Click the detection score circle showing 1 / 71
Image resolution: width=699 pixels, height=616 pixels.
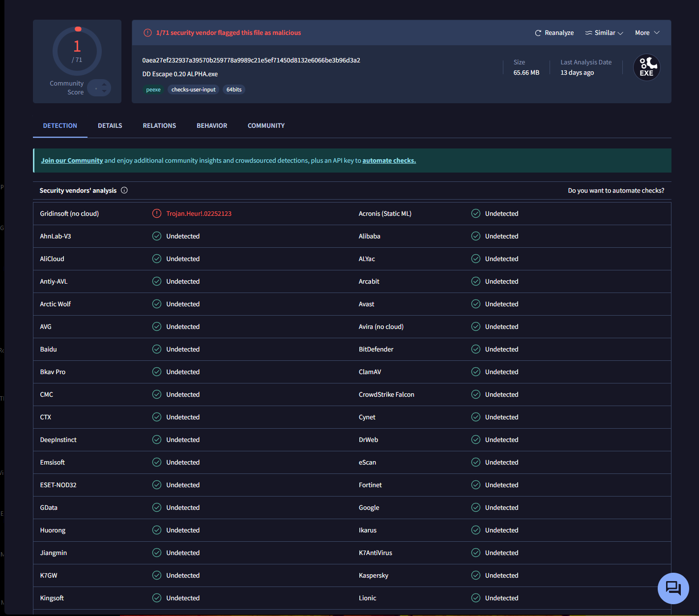point(77,51)
